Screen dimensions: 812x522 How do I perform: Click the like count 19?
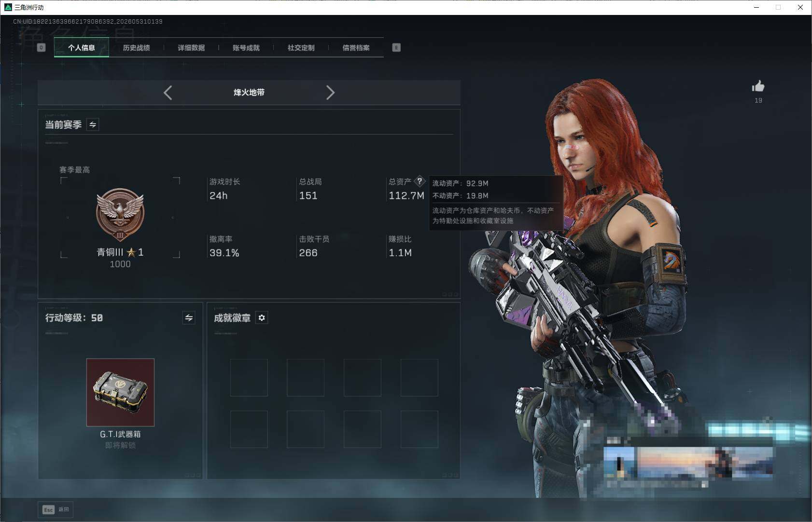[x=758, y=100]
